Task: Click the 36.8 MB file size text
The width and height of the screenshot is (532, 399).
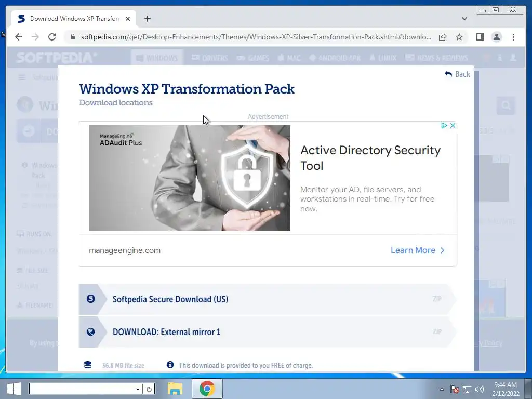Action: [x=123, y=365]
